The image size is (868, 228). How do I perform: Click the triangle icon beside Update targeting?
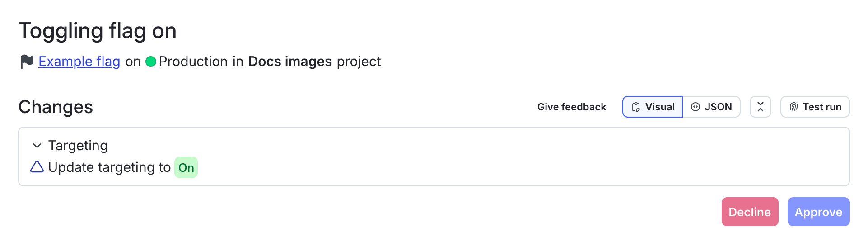click(37, 167)
